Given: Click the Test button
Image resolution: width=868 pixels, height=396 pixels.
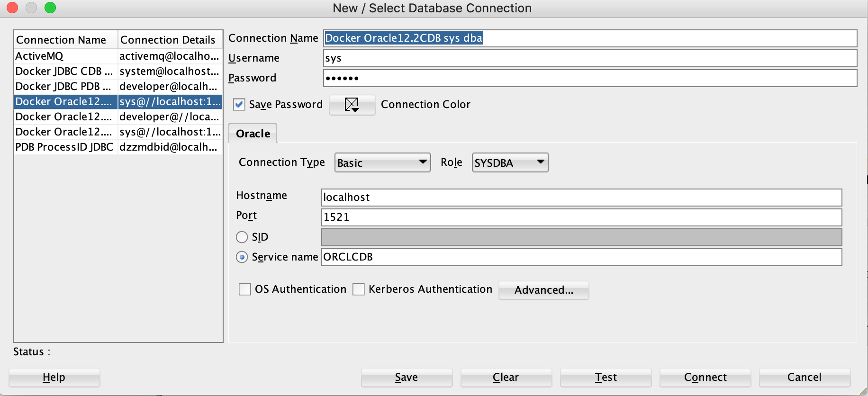Looking at the screenshot, I should tap(606, 378).
